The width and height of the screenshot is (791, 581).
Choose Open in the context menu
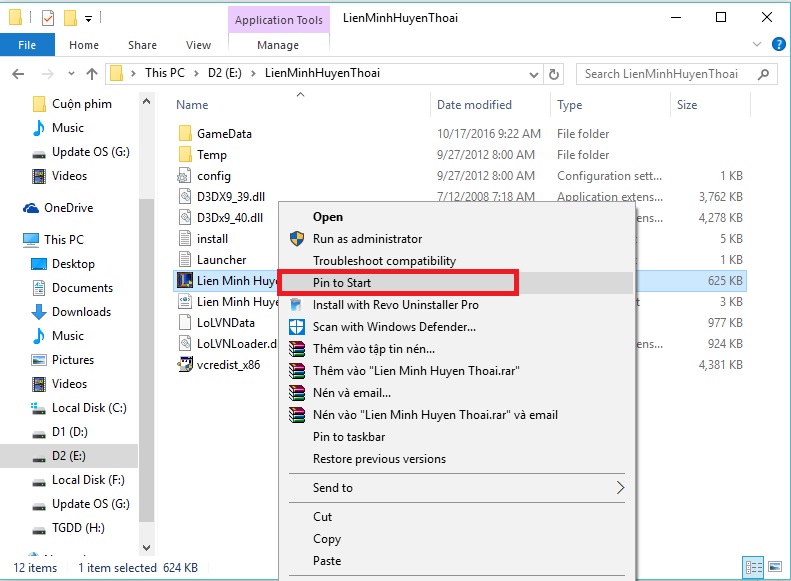[x=328, y=217]
